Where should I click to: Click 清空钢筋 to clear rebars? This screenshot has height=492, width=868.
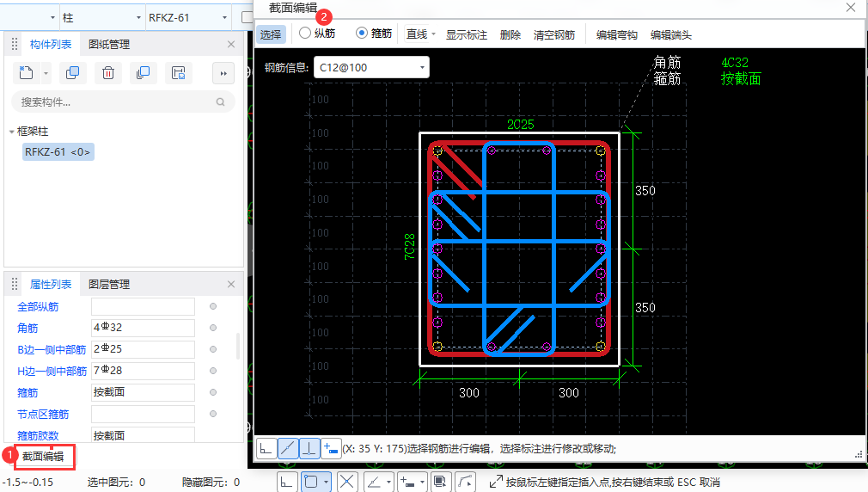[554, 35]
